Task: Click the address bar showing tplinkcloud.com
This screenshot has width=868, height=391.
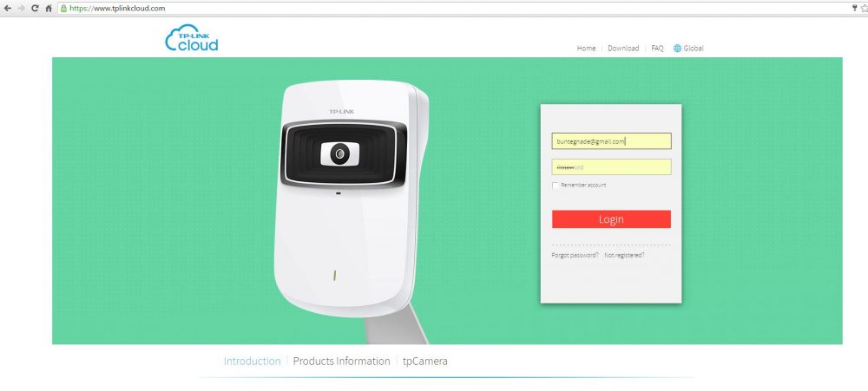Action: tap(454, 9)
